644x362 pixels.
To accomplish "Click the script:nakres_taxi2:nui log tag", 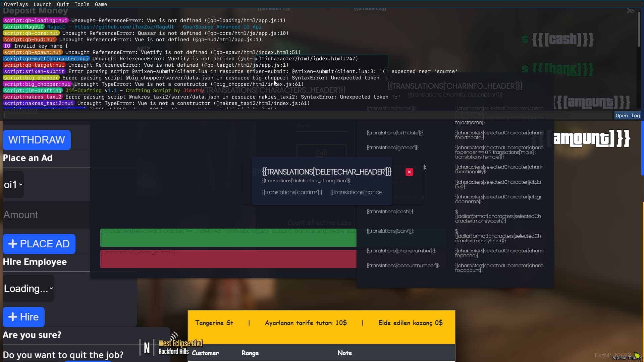I will point(39,103).
